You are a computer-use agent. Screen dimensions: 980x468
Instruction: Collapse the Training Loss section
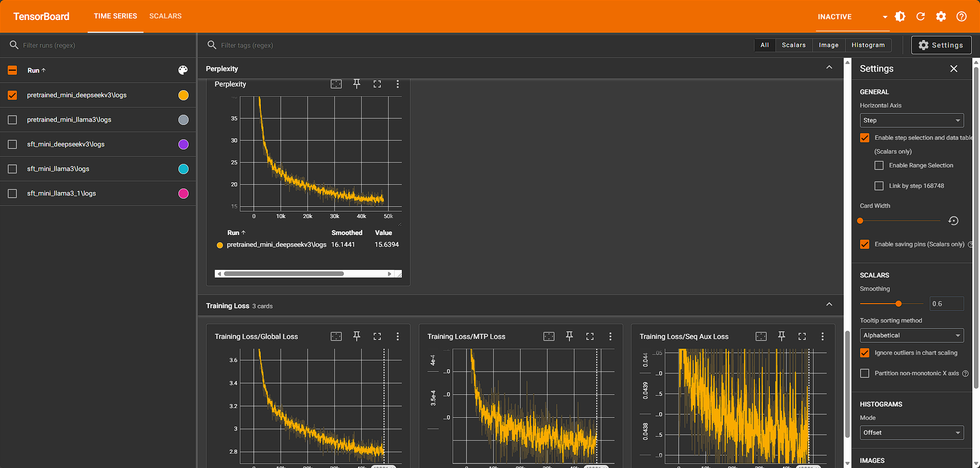pyautogui.click(x=829, y=305)
